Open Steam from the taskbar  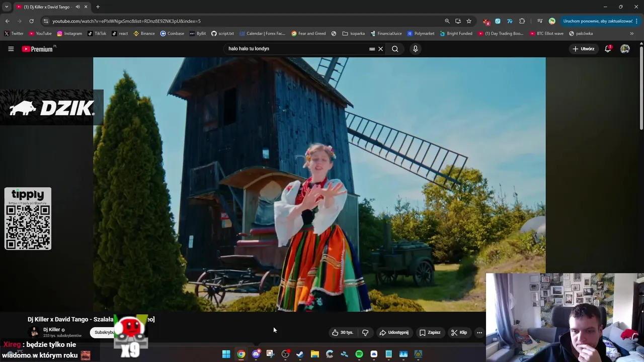tap(300, 354)
